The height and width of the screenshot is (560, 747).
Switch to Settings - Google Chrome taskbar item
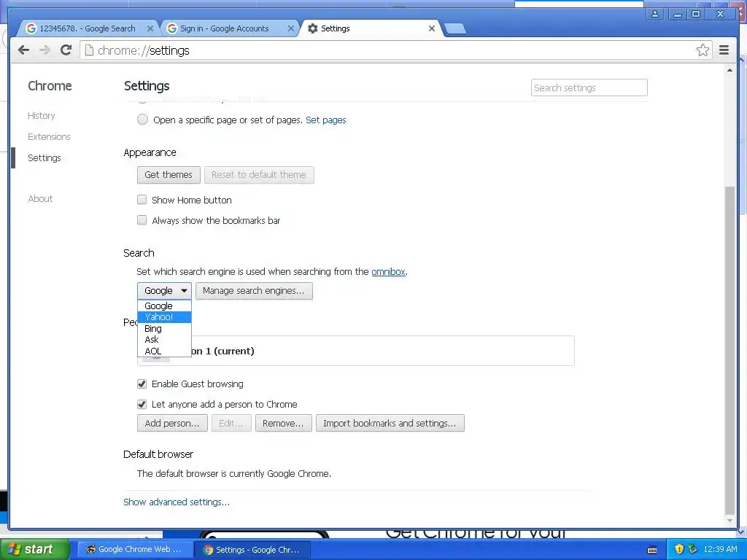(252, 550)
